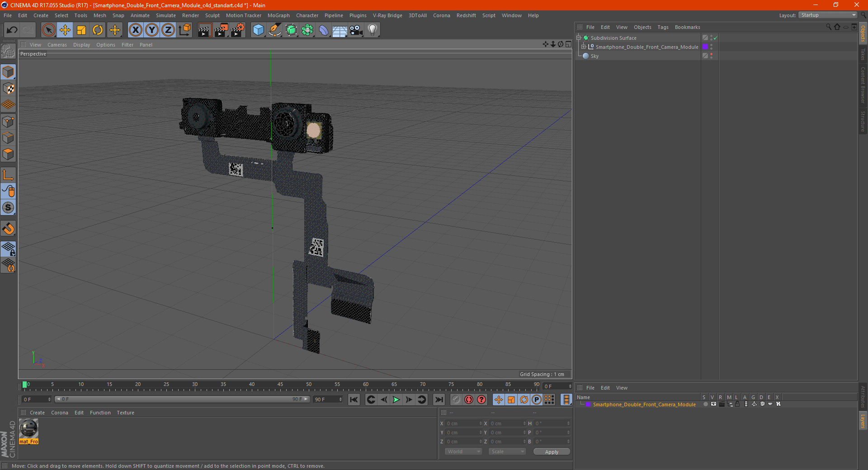Select the Sky object

point(594,56)
